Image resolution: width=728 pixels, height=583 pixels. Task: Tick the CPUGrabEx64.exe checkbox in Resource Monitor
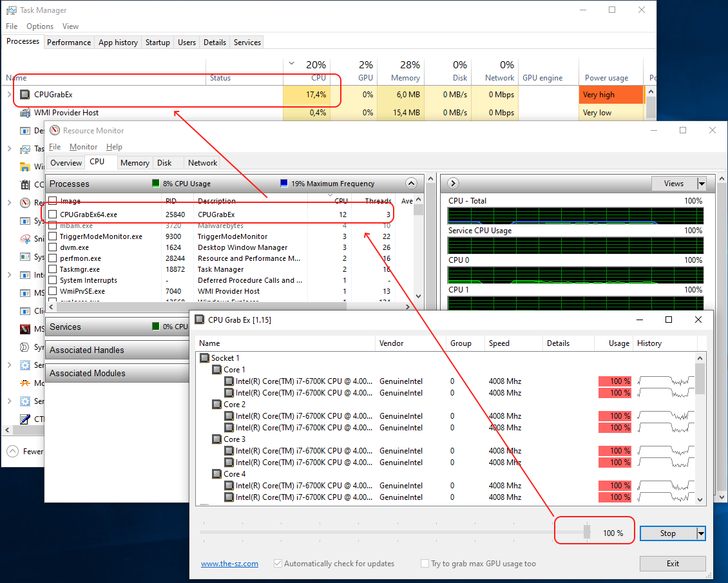pos(52,215)
